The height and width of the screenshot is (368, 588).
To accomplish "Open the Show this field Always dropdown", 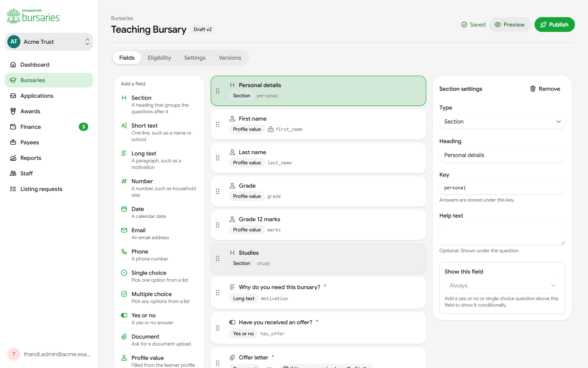I will point(502,285).
